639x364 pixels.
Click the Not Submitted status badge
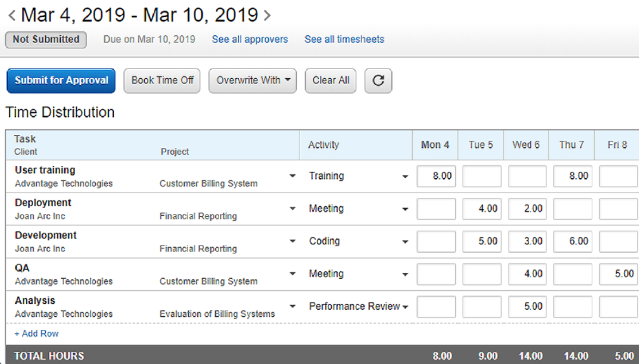pyautogui.click(x=46, y=39)
